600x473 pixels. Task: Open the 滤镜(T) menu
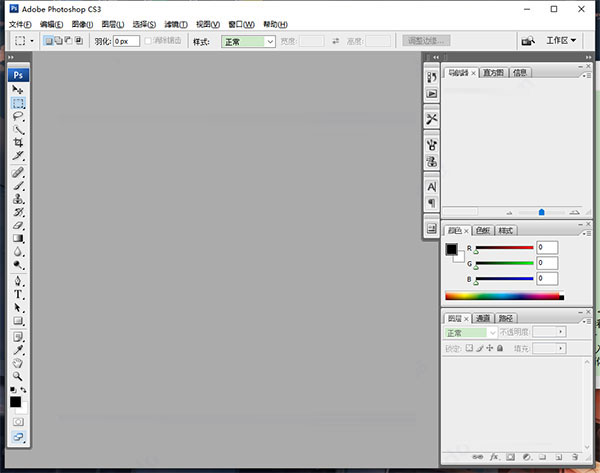176,24
